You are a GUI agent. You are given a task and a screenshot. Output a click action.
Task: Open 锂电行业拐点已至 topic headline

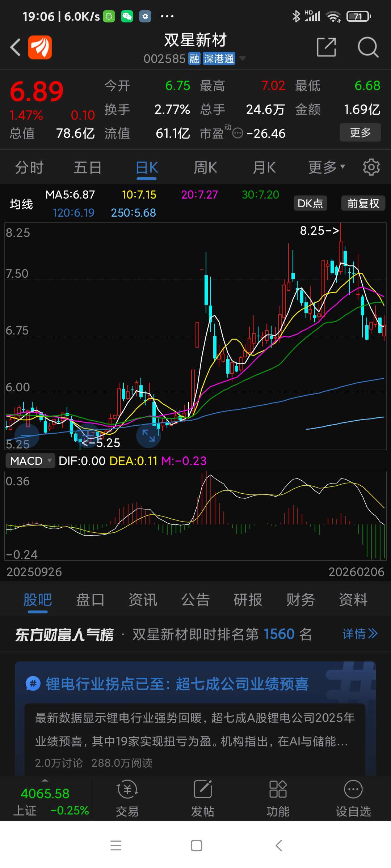pos(177,684)
